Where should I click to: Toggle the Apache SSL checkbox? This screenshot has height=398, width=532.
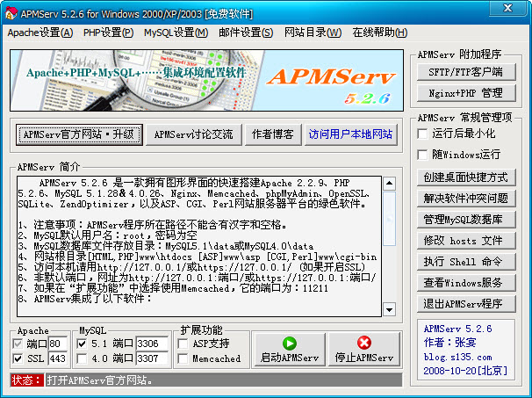click(x=18, y=358)
